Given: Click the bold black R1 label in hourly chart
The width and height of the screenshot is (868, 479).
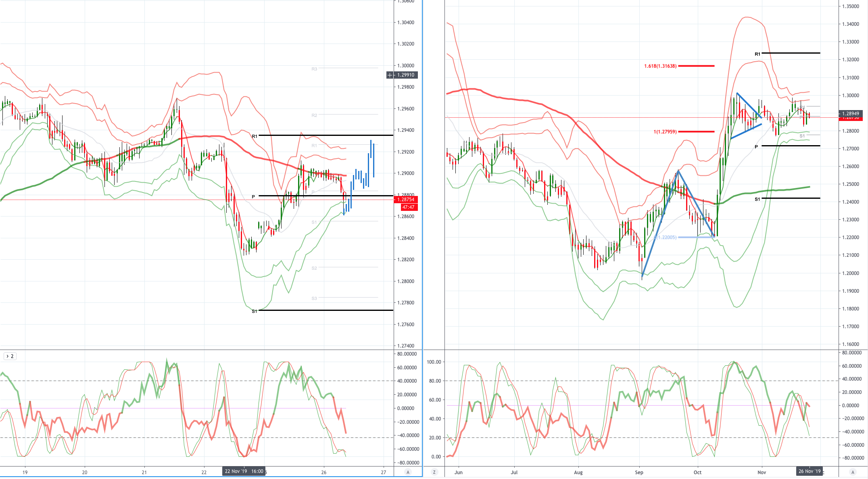Looking at the screenshot, I should pyautogui.click(x=255, y=136).
